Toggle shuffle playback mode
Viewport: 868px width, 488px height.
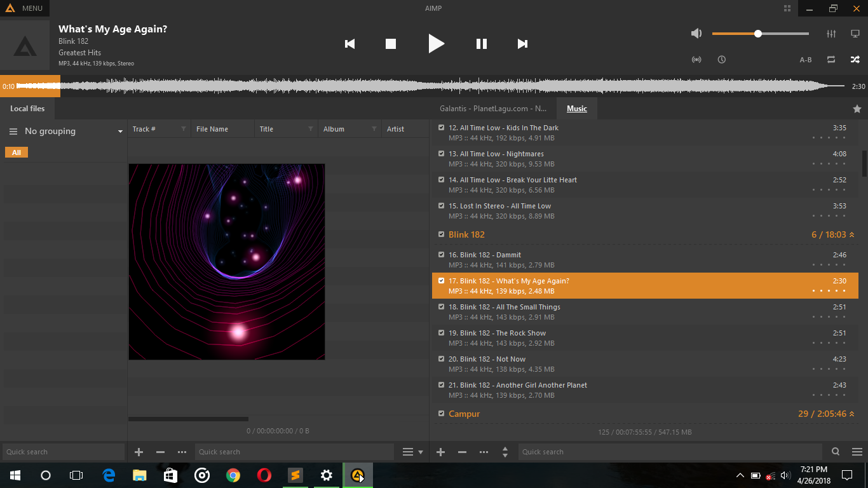[x=855, y=60]
